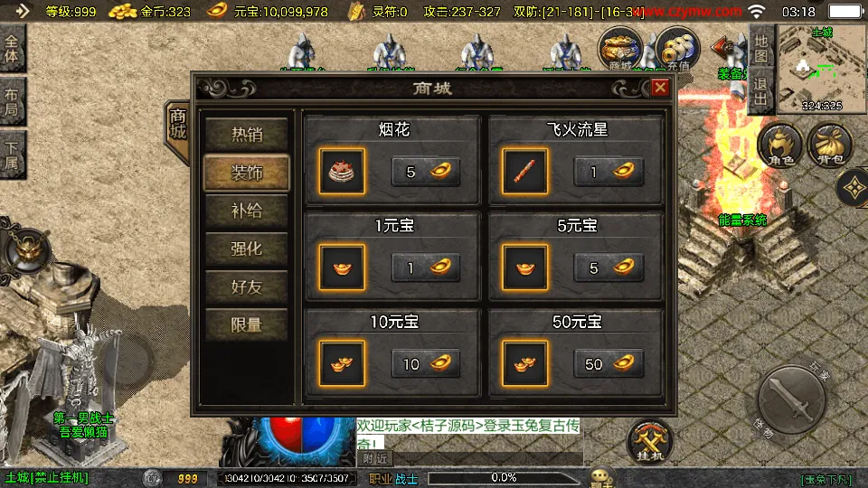Buy 10元宝 with the 10 ingot price button
The height and width of the screenshot is (488, 868).
[x=426, y=363]
